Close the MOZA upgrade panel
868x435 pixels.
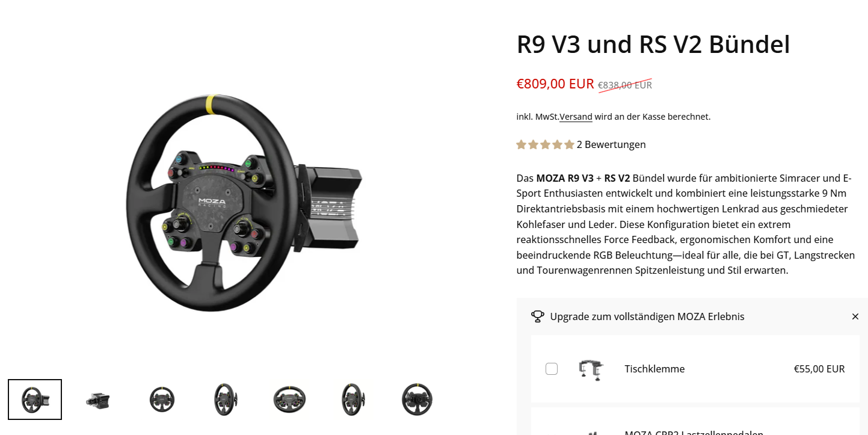[x=855, y=316]
